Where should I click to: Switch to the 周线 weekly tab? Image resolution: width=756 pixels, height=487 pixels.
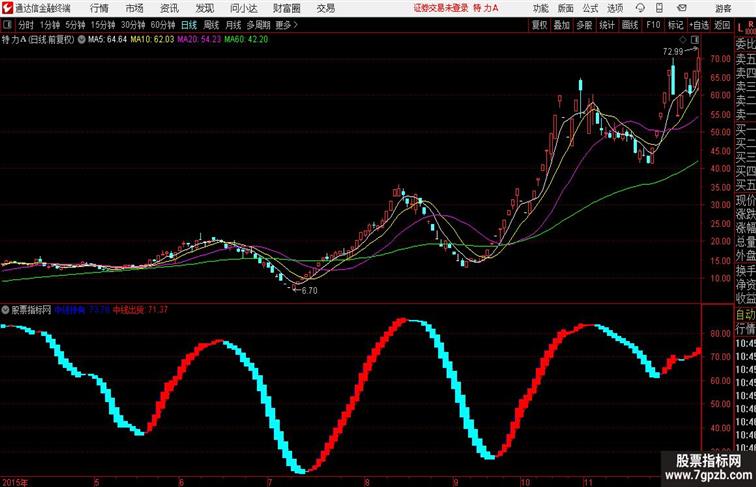point(211,25)
